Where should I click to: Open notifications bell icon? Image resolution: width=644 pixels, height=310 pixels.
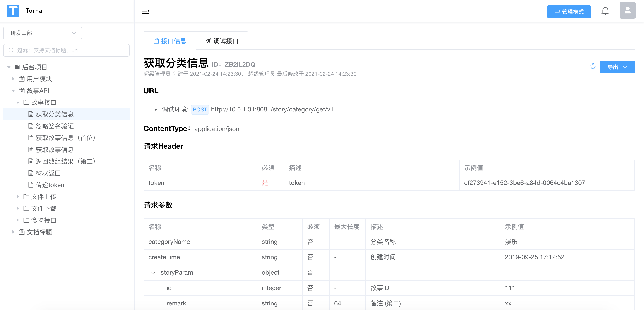[x=605, y=11]
